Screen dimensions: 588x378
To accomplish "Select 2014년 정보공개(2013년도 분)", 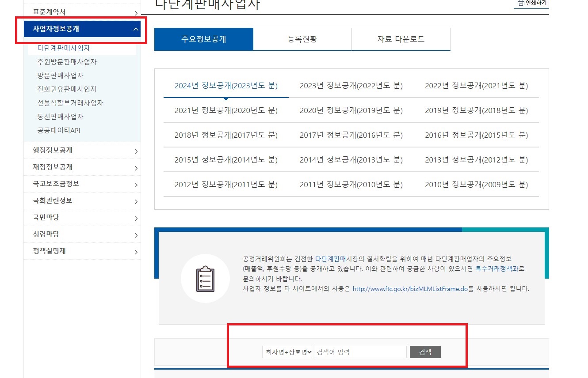I will click(351, 160).
